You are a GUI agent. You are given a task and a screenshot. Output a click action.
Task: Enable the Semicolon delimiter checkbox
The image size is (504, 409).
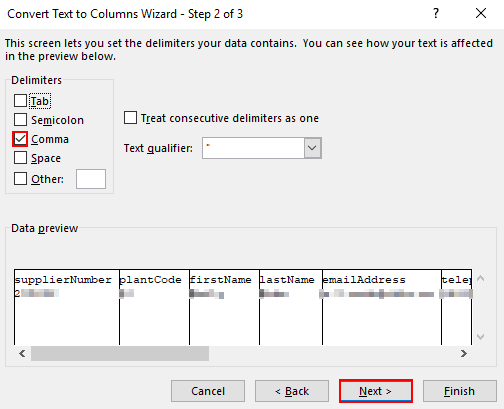[x=20, y=120]
